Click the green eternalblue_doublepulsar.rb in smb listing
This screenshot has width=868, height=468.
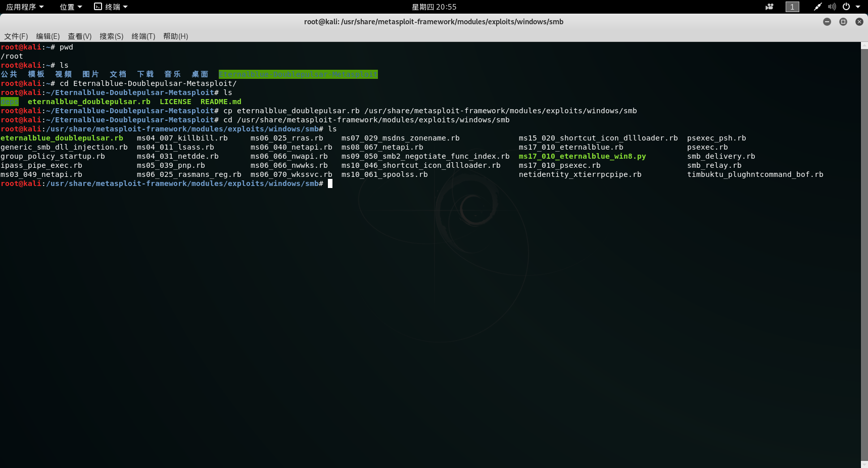point(62,138)
